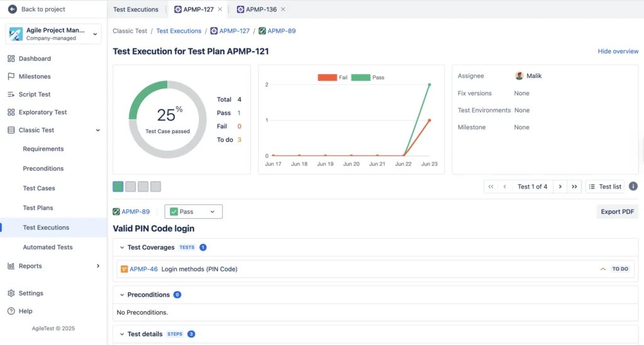Screen dimensions: 644x345
Task: Click the Milestone value None
Action: click(x=521, y=127)
